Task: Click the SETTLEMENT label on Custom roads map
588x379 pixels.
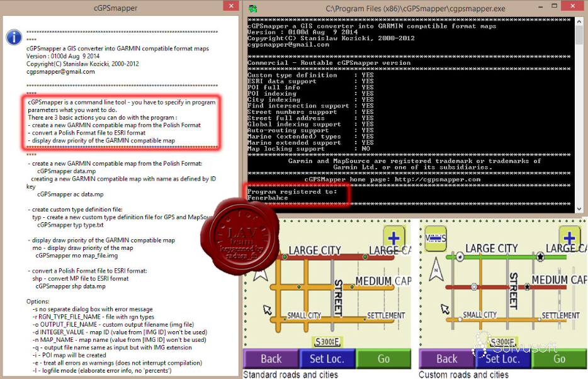Action: pos(561,315)
